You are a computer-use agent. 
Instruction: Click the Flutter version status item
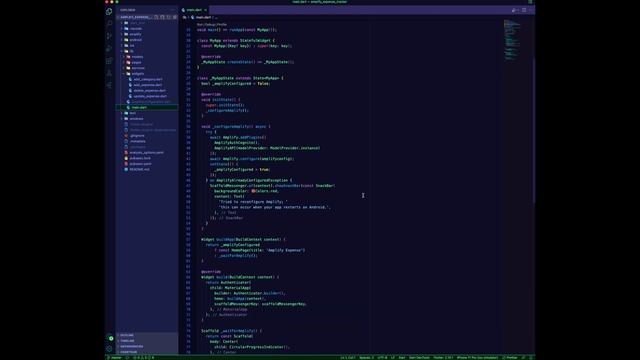pyautogui.click(x=443, y=358)
